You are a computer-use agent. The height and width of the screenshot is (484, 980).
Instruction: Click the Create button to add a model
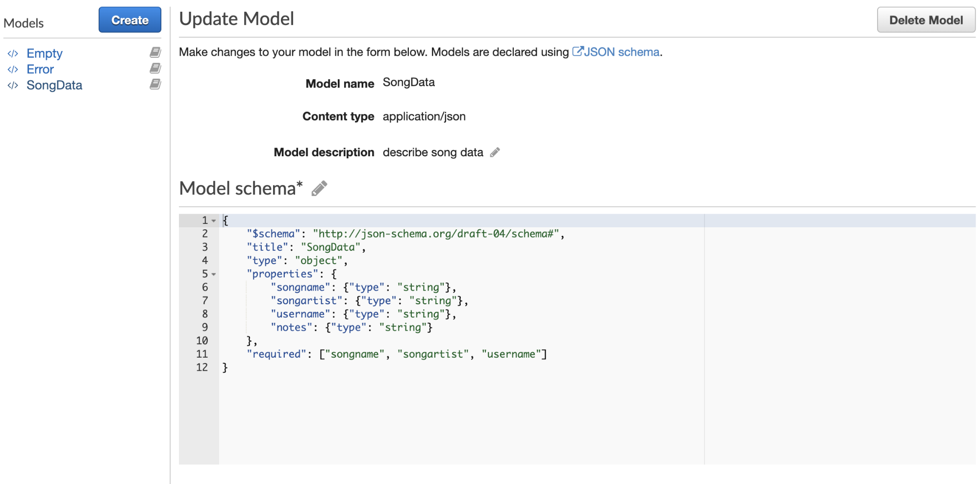coord(129,20)
